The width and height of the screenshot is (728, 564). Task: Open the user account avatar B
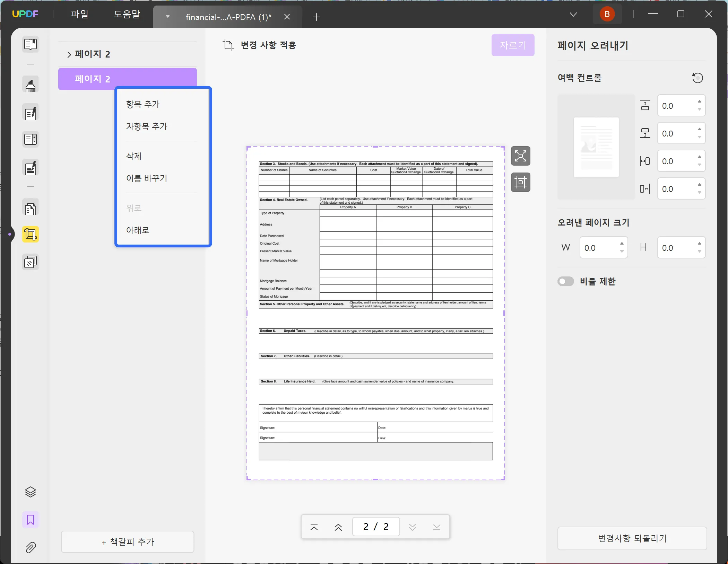coord(607,14)
